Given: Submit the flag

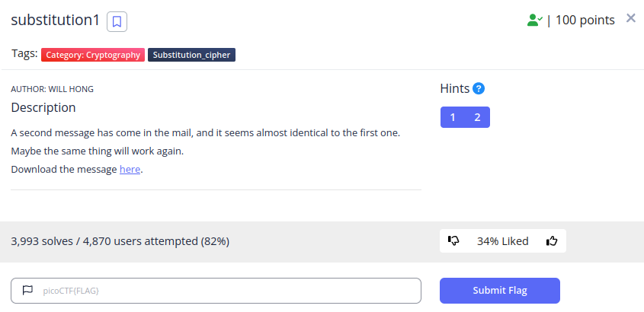Looking at the screenshot, I should [x=499, y=291].
